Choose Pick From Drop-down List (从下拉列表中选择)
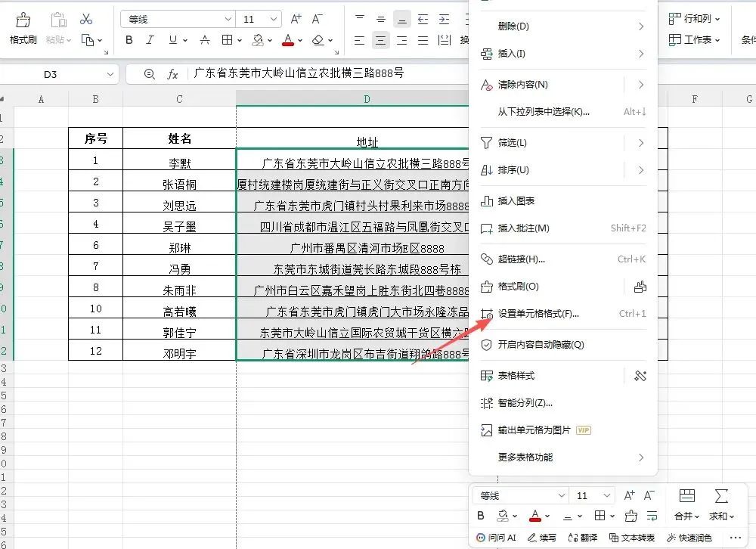The height and width of the screenshot is (549, 756). [563, 112]
